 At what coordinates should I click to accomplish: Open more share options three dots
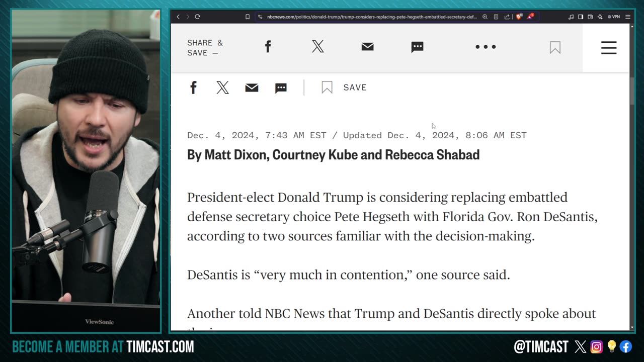486,47
